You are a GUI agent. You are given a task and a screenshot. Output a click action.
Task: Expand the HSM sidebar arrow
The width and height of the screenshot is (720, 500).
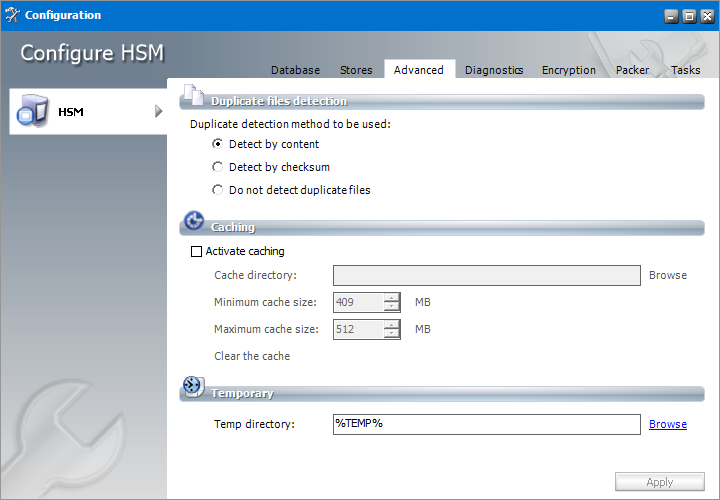[158, 111]
